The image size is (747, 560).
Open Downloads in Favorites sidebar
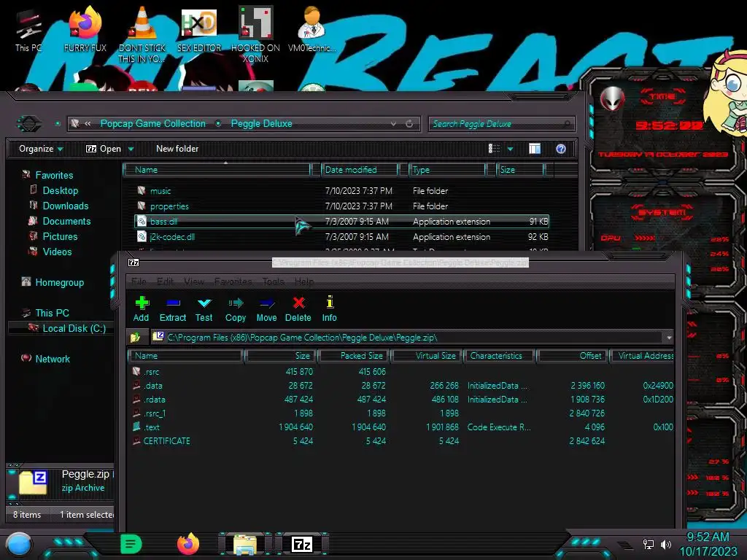(x=65, y=206)
